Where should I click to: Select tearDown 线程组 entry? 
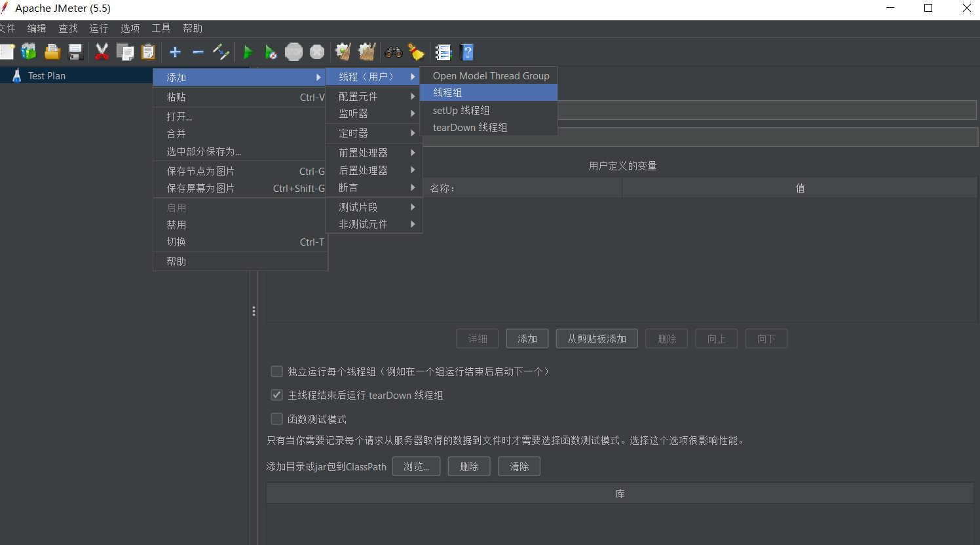point(489,127)
